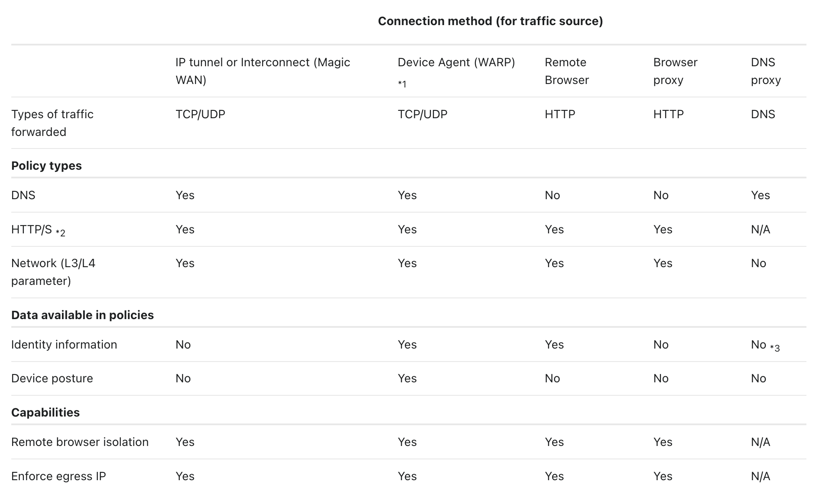Screen dimensions: 819x504
Task: Select the "Network (L3/L4 parameter)" row label
Action: 53,272
